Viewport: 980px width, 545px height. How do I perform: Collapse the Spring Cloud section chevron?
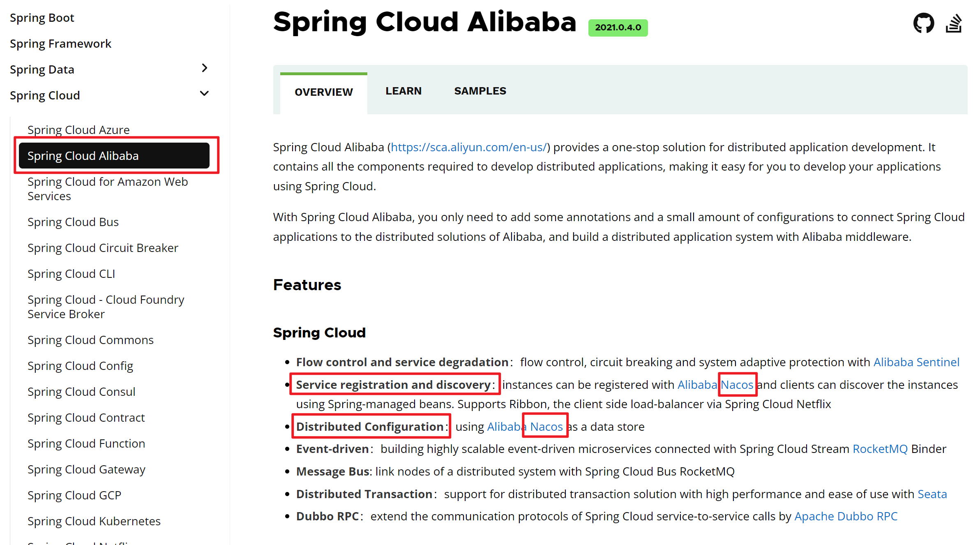204,94
